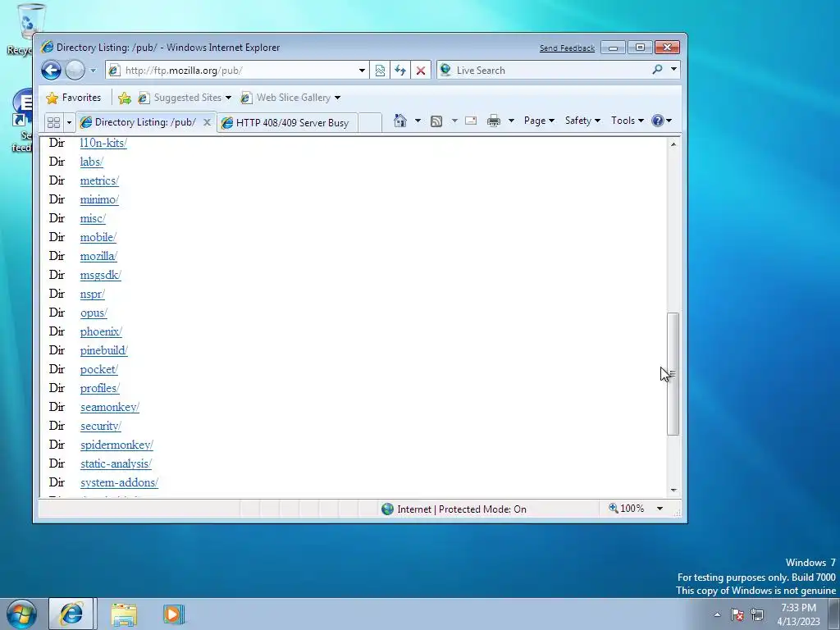The image size is (840, 630).
Task: Stop loading with the red X icon
Action: pos(421,71)
